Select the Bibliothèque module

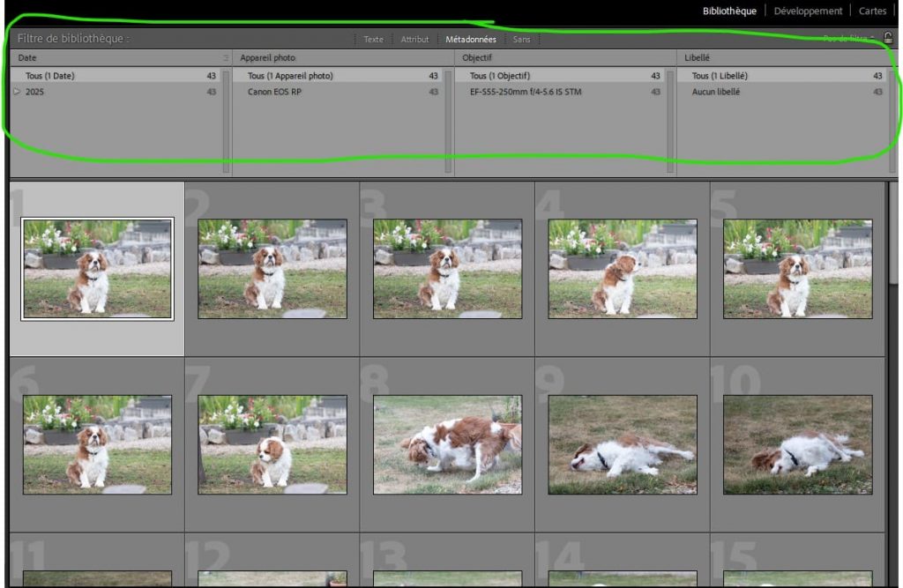[729, 11]
